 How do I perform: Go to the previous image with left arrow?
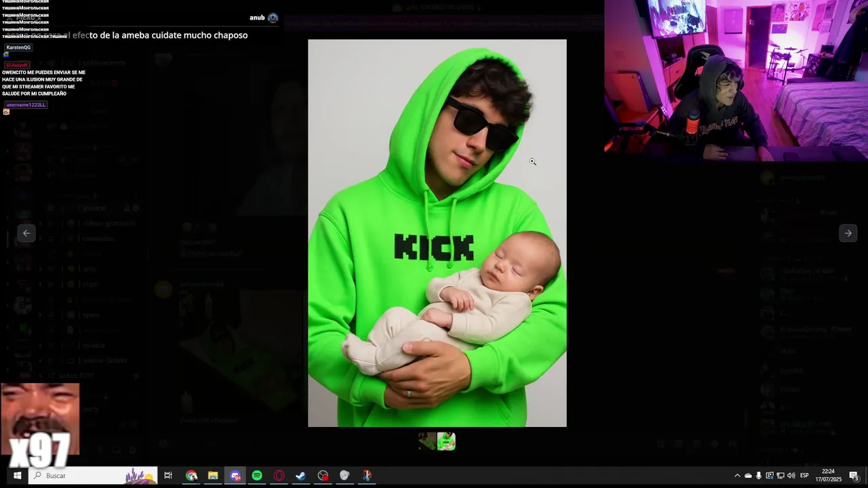[x=26, y=233]
